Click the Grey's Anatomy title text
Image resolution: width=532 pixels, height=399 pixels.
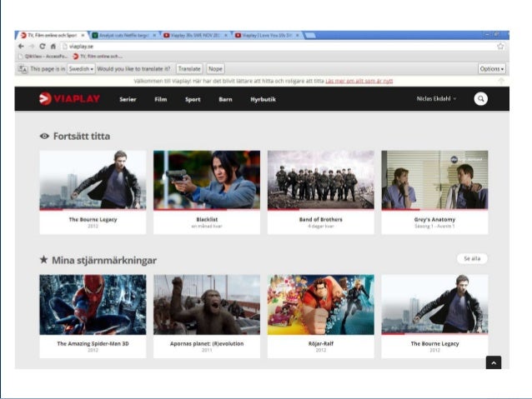coord(434,219)
